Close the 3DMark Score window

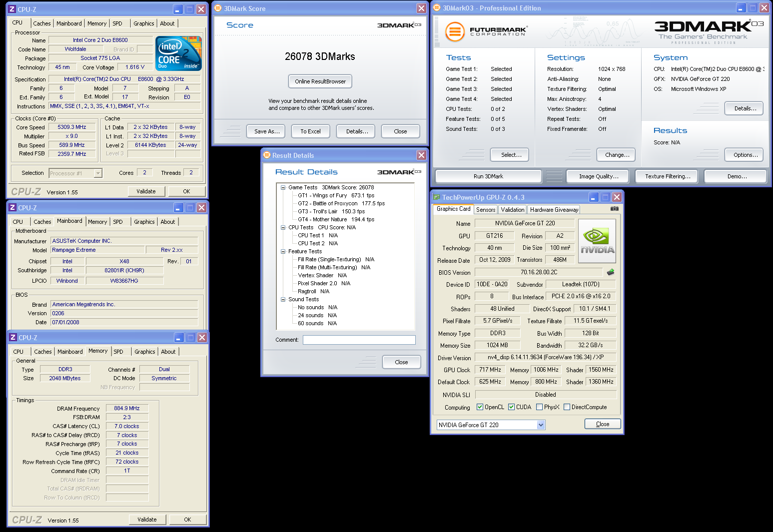[421, 8]
